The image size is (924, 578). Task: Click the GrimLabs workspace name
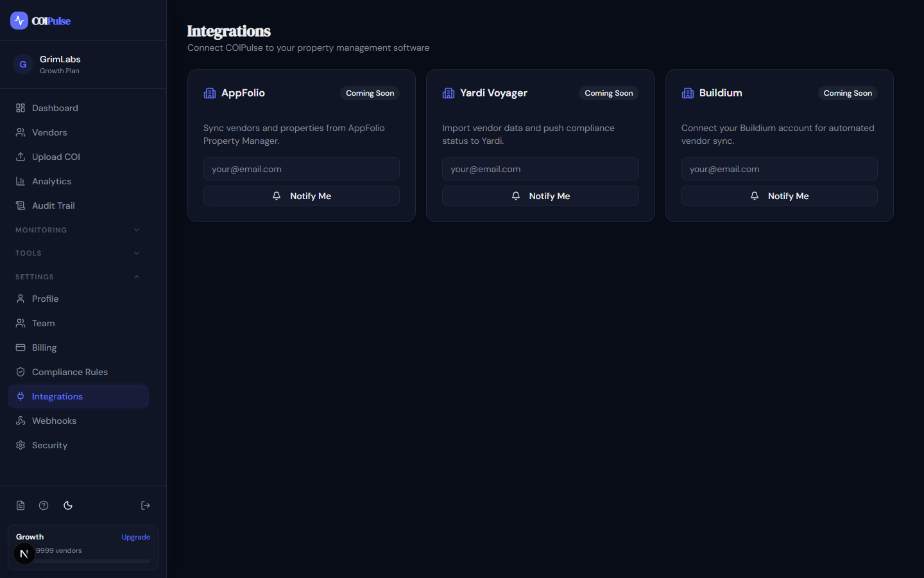tap(60, 59)
